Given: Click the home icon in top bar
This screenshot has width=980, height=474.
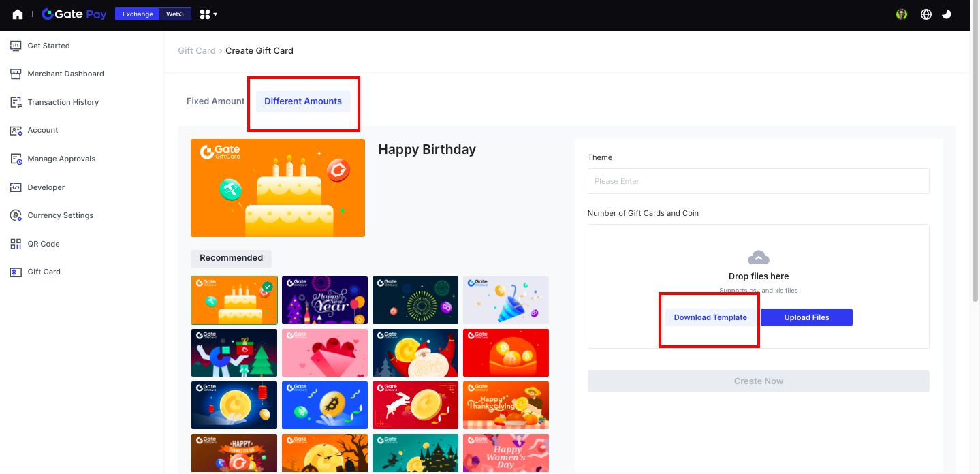Looking at the screenshot, I should 18,14.
